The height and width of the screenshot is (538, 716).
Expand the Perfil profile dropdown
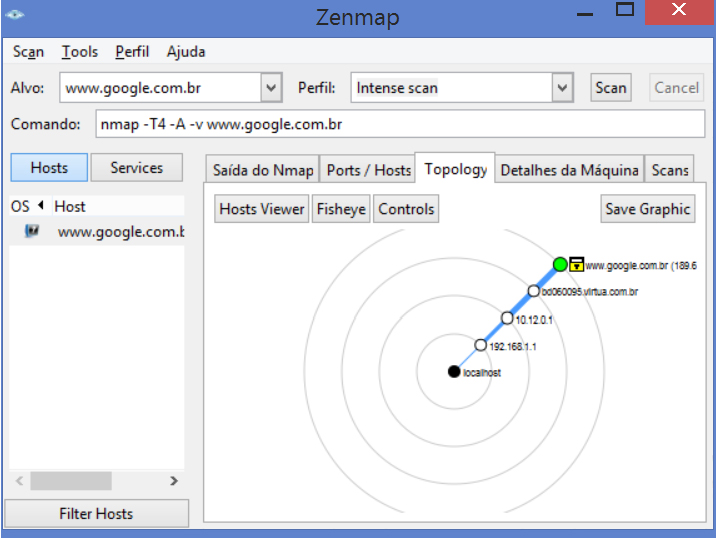[563, 88]
